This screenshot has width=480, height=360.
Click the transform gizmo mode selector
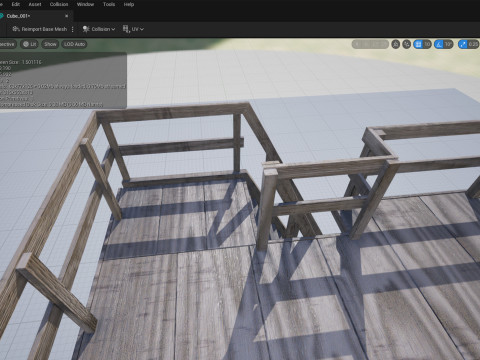pos(370,44)
